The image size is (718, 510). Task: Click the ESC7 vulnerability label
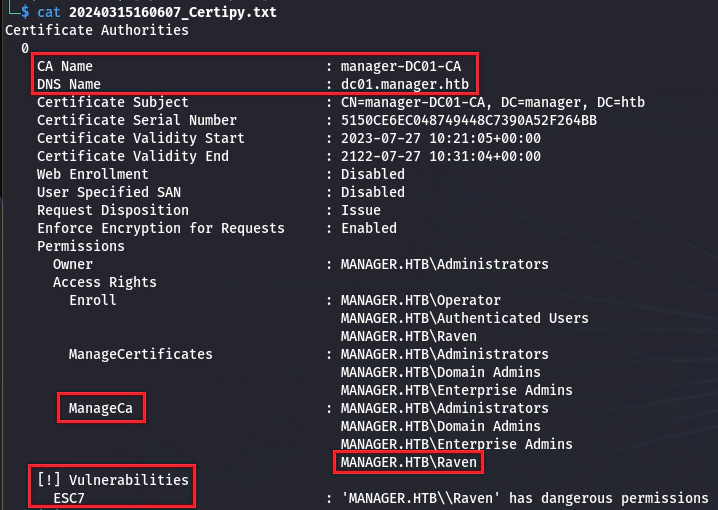tap(69, 498)
